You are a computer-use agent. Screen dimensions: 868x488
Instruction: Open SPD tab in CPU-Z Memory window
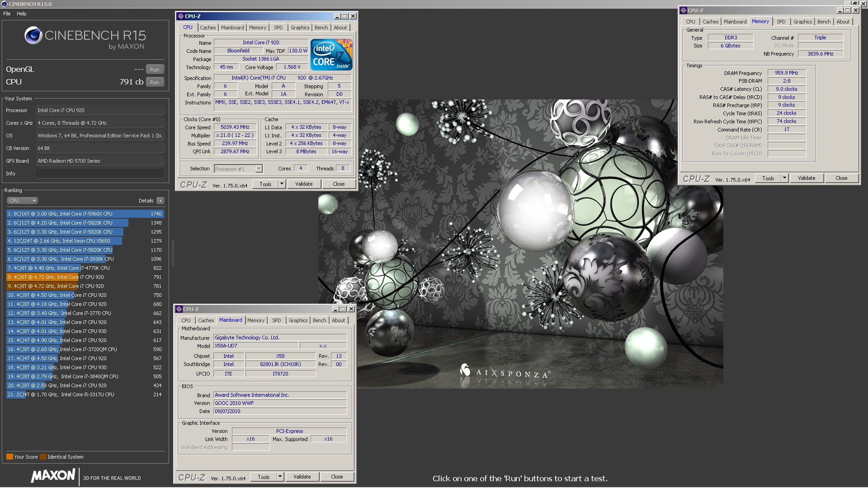pyautogui.click(x=781, y=22)
